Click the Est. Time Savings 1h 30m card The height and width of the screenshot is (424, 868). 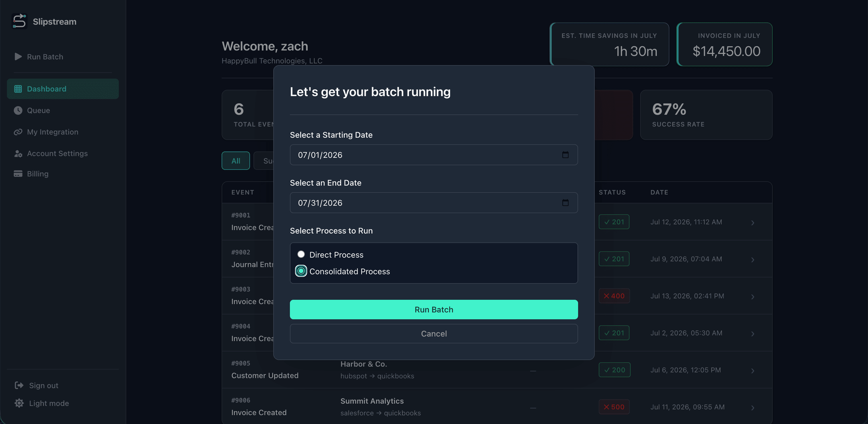pos(610,44)
